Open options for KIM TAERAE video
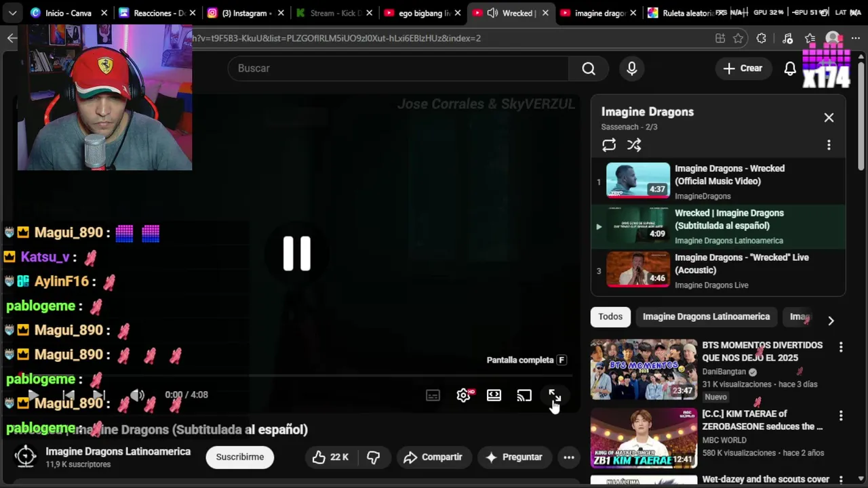This screenshot has width=868, height=488. (841, 415)
